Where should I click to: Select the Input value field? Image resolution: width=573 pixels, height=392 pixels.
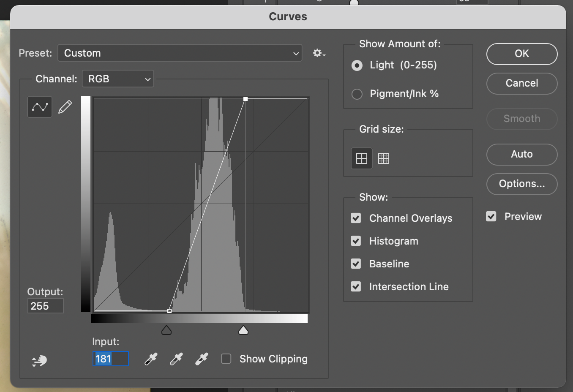click(111, 359)
